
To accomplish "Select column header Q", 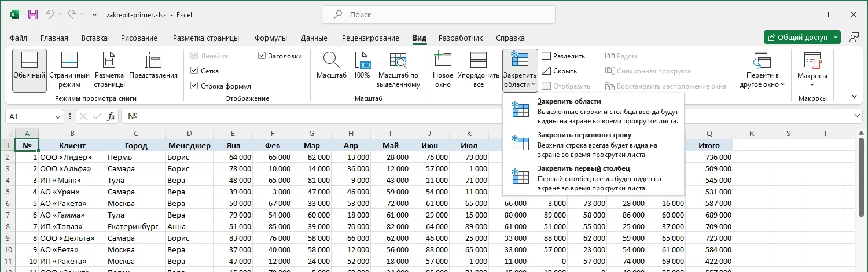I will (x=709, y=134).
